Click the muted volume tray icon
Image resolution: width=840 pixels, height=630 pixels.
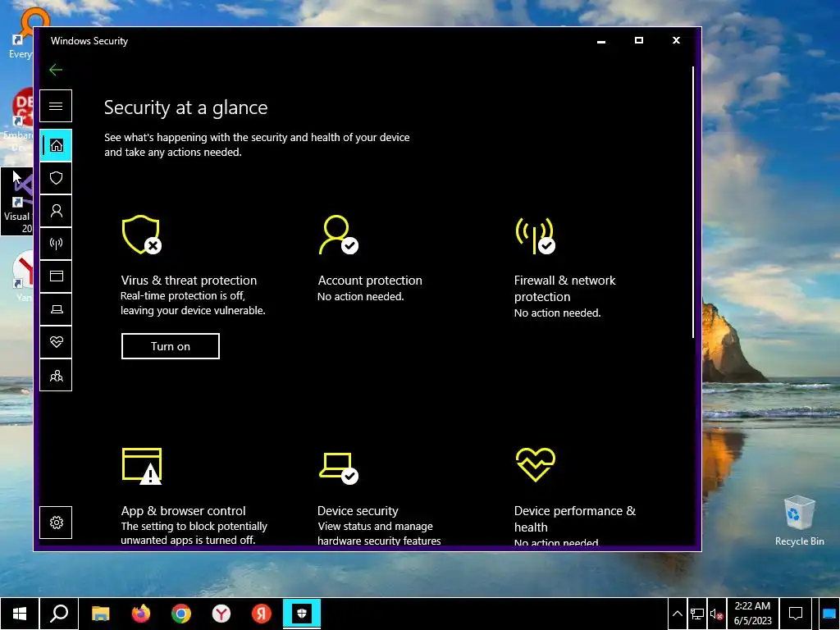point(716,614)
